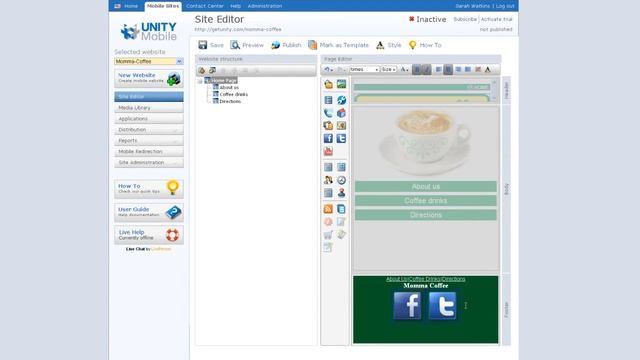Select the RSS feed widget icon

(328, 209)
